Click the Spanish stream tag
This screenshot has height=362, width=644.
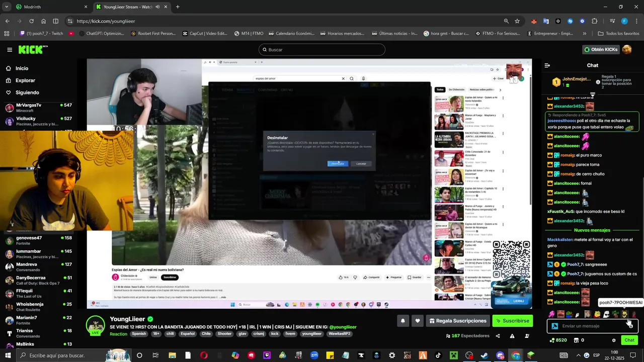[x=139, y=334]
